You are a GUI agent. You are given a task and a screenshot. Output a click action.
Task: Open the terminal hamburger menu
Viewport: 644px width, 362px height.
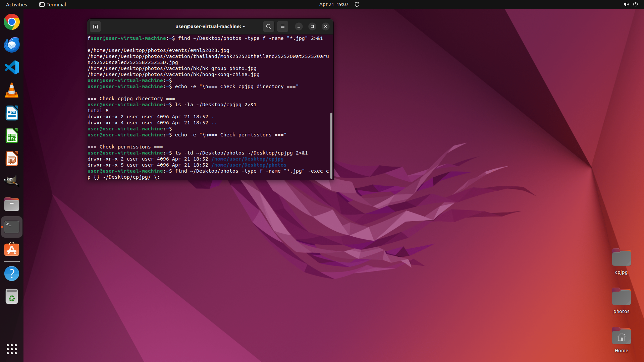click(x=283, y=26)
